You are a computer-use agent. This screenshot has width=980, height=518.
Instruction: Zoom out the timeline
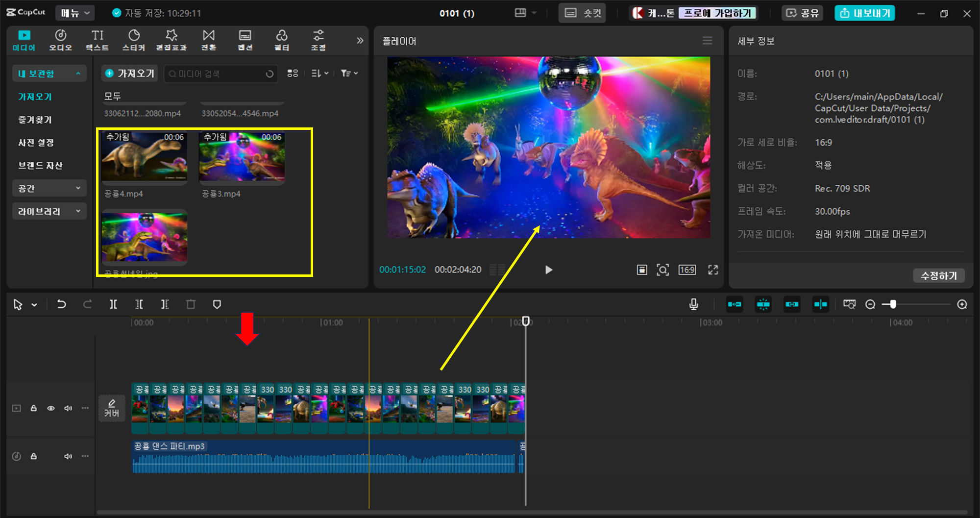tap(870, 304)
